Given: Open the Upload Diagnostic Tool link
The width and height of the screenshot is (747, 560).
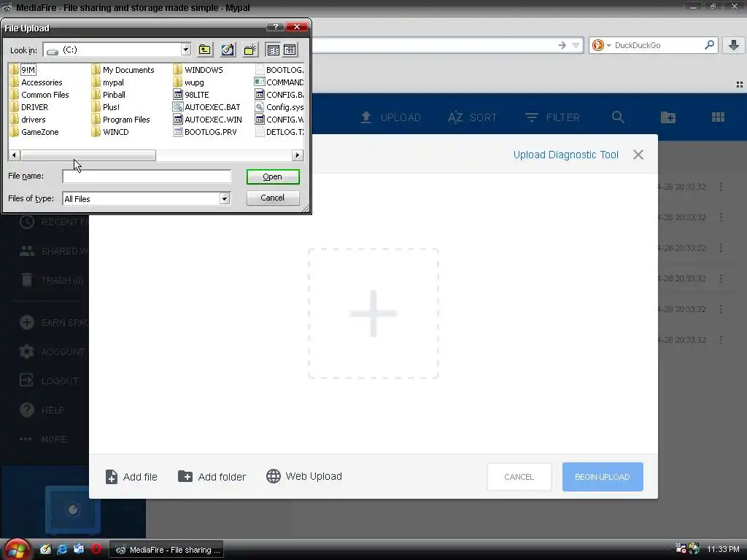Looking at the screenshot, I should point(565,155).
